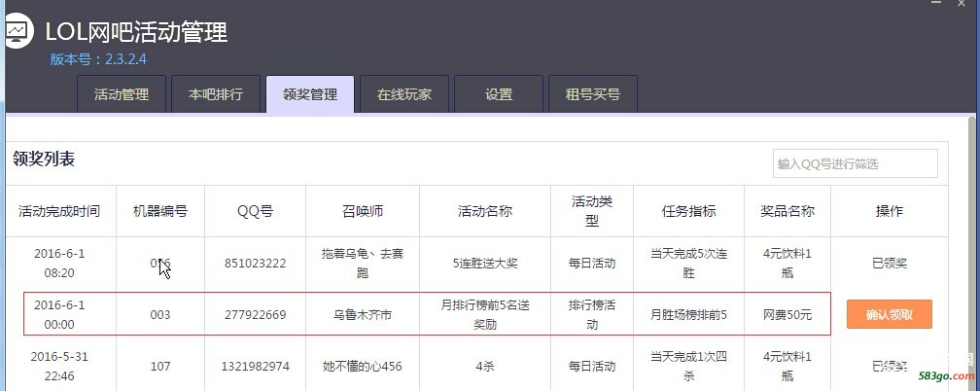Go to the 设置 tab

pyautogui.click(x=499, y=94)
